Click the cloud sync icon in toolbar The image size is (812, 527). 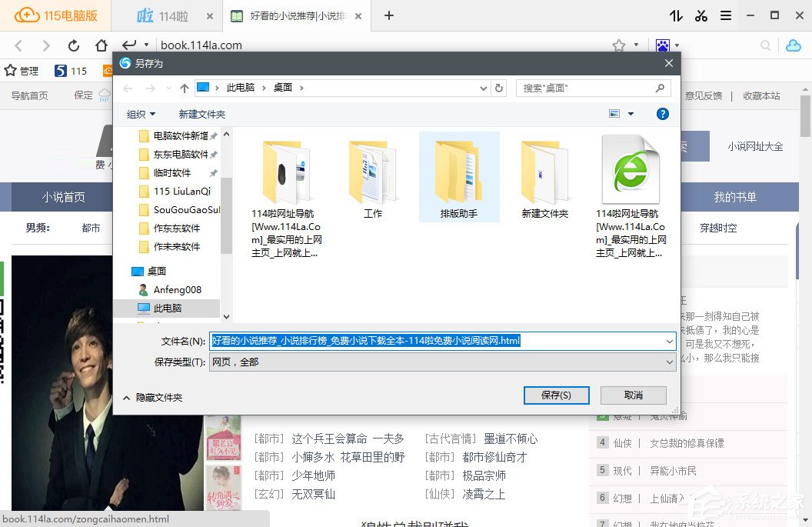pos(793,46)
